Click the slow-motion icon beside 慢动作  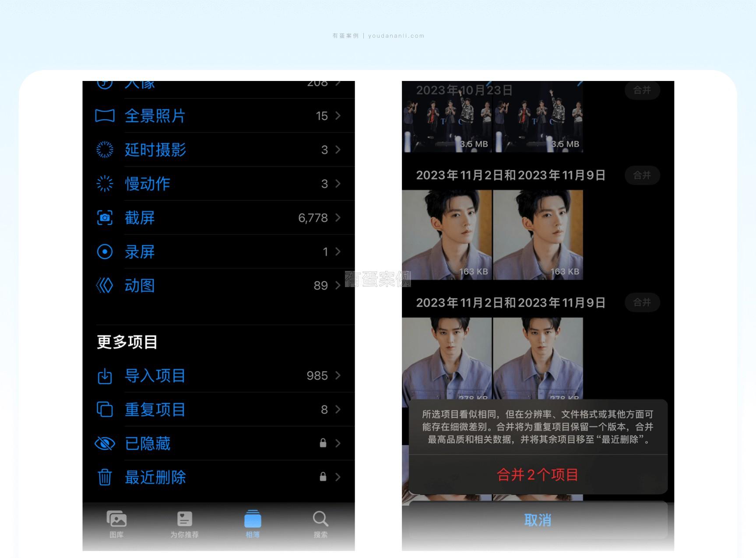(x=105, y=184)
